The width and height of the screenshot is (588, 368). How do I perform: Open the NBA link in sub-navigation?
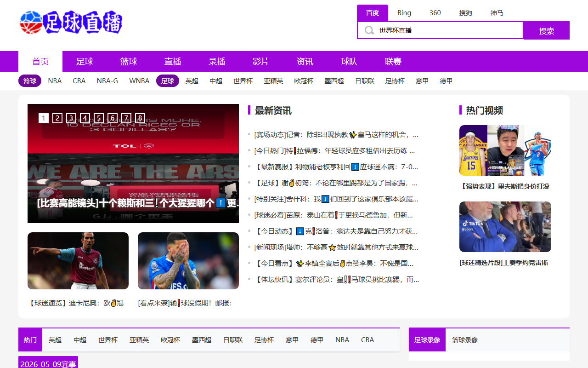pyautogui.click(x=55, y=81)
